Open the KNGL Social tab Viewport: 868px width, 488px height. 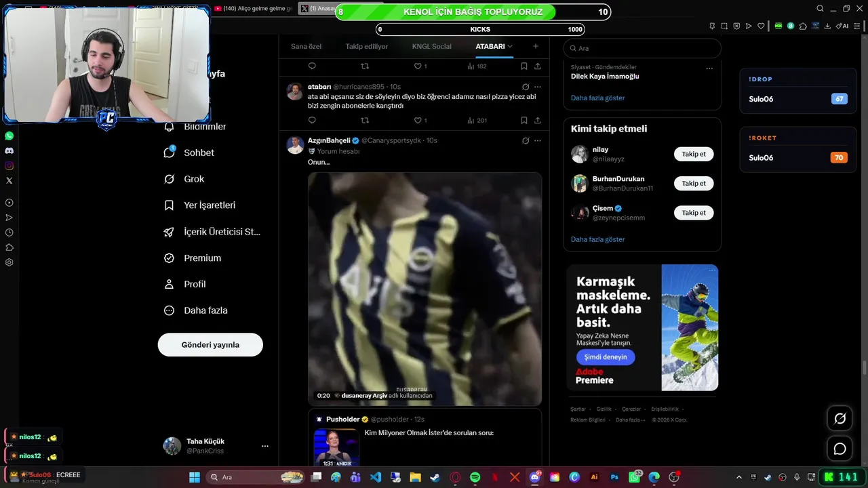click(x=432, y=47)
